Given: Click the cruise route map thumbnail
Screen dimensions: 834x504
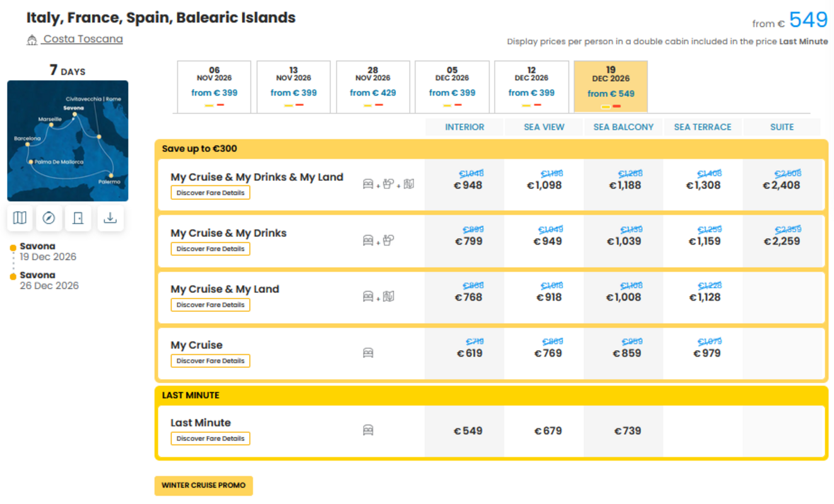Looking at the screenshot, I should pos(68,140).
